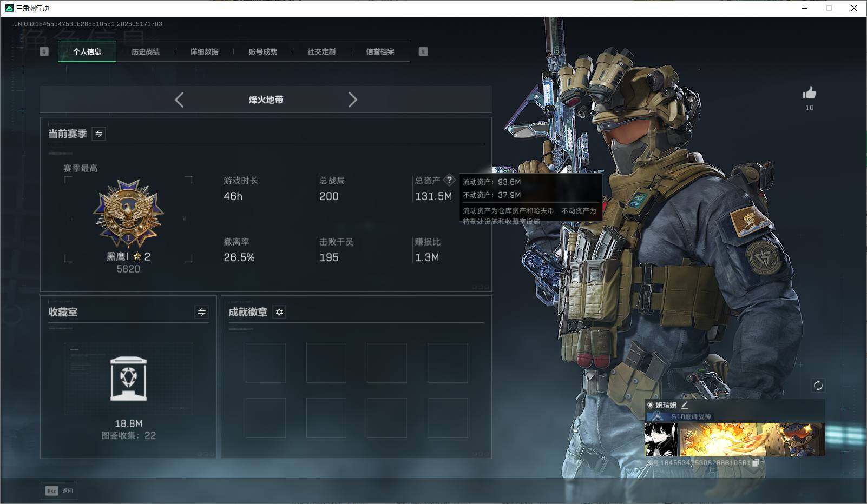Click the rotate character refresh icon
Screen dimensions: 867x504
(818, 386)
